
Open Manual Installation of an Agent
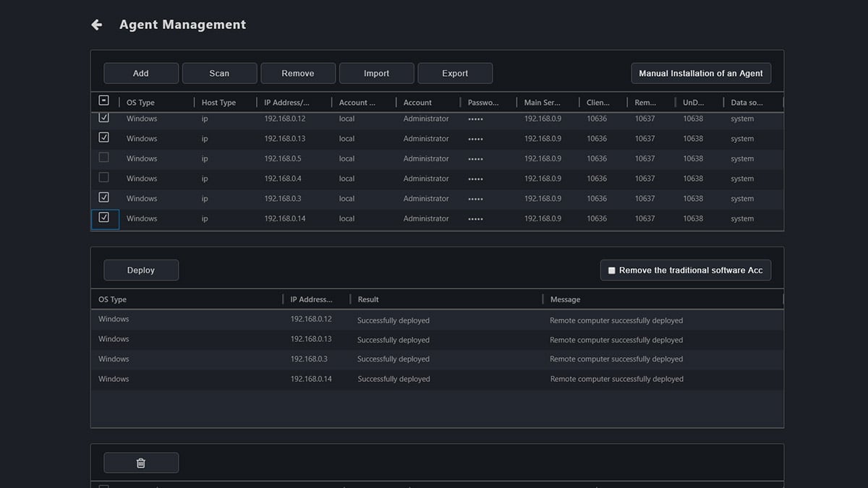(701, 73)
